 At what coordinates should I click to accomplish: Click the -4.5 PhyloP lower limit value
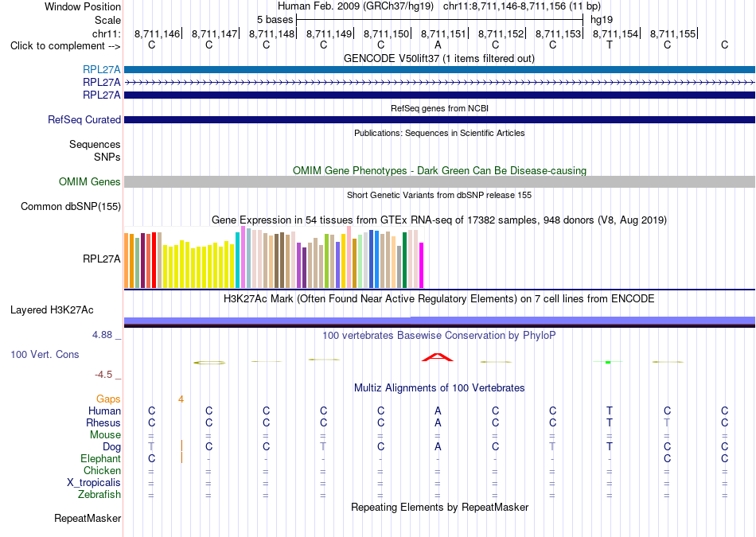pyautogui.click(x=103, y=375)
